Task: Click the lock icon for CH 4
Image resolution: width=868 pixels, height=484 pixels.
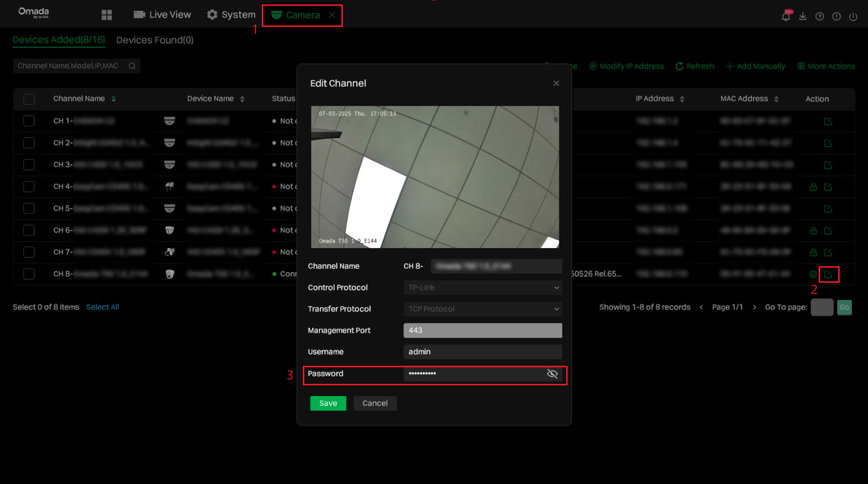Action: pyautogui.click(x=813, y=187)
